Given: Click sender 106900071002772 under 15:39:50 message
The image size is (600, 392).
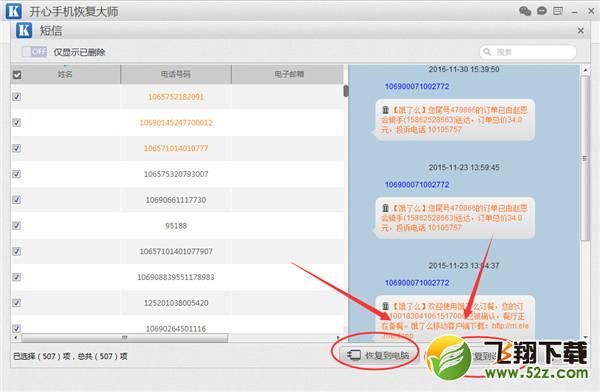Looking at the screenshot, I should click(x=417, y=87).
